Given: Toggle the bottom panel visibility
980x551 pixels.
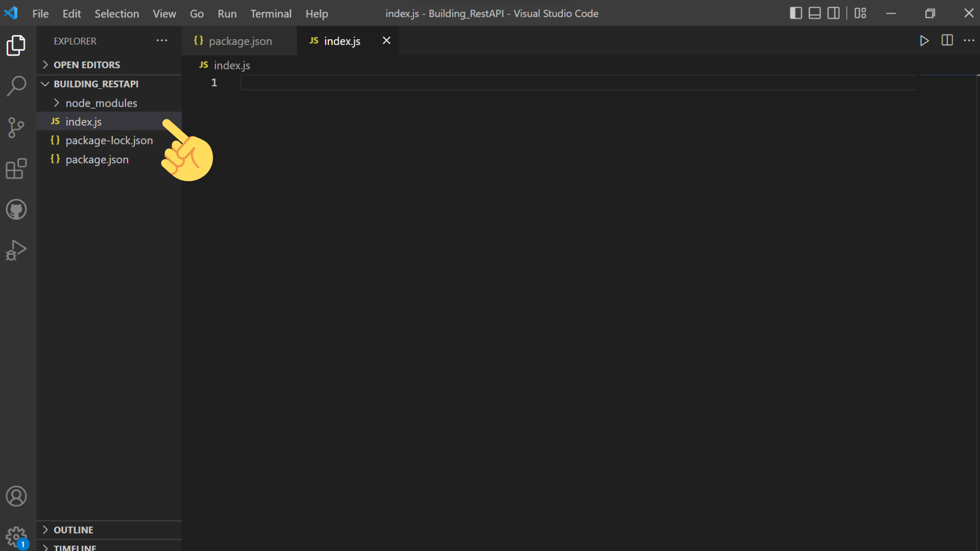Looking at the screenshot, I should tap(815, 13).
